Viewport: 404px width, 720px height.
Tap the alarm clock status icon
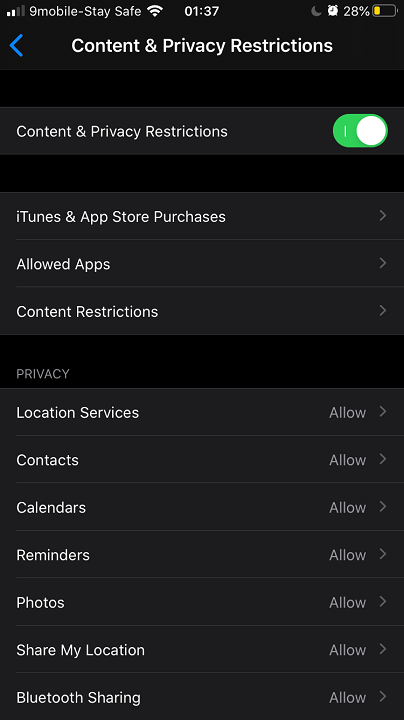click(x=333, y=11)
